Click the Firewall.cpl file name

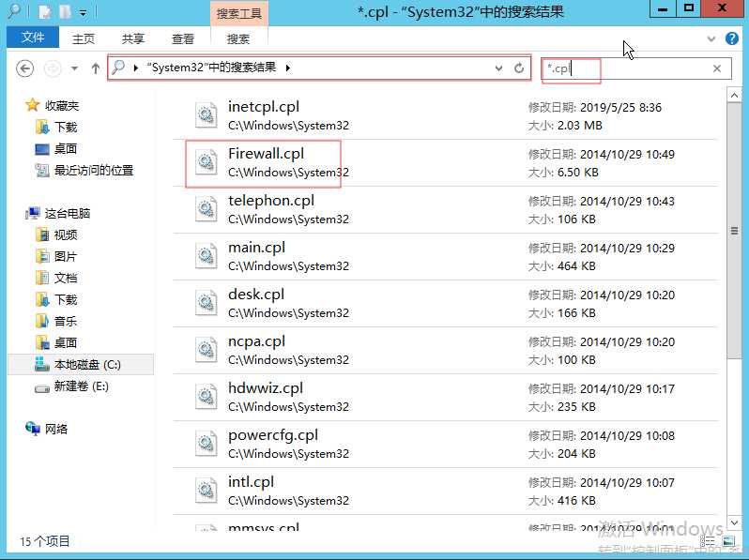(266, 153)
